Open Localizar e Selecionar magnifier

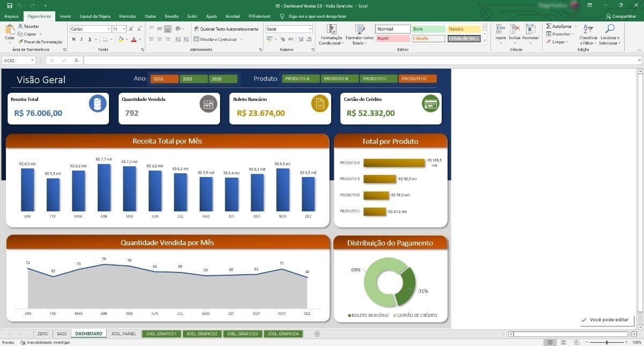coord(610,28)
